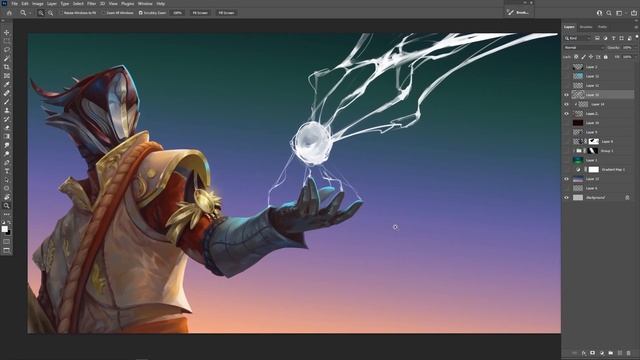640x360 pixels.
Task: Click Add layer mask icon
Action: 593,353
